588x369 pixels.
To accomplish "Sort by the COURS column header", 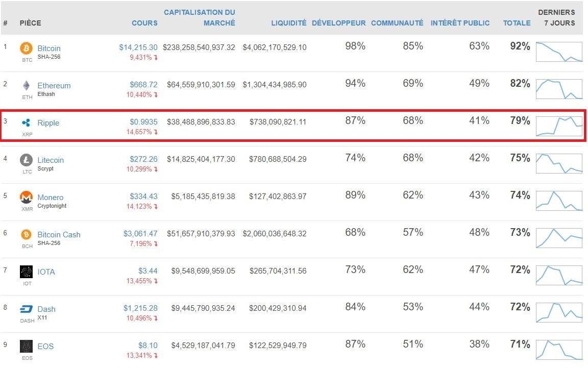I will [x=144, y=23].
